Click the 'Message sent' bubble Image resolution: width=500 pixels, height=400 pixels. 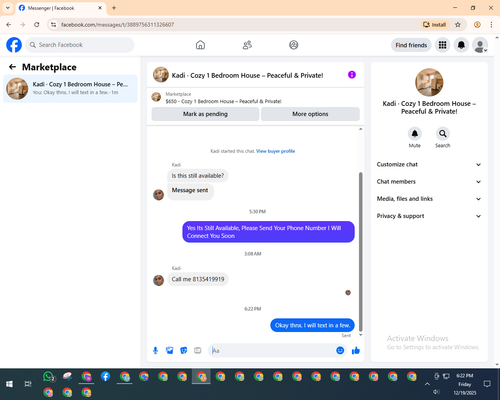190,192
